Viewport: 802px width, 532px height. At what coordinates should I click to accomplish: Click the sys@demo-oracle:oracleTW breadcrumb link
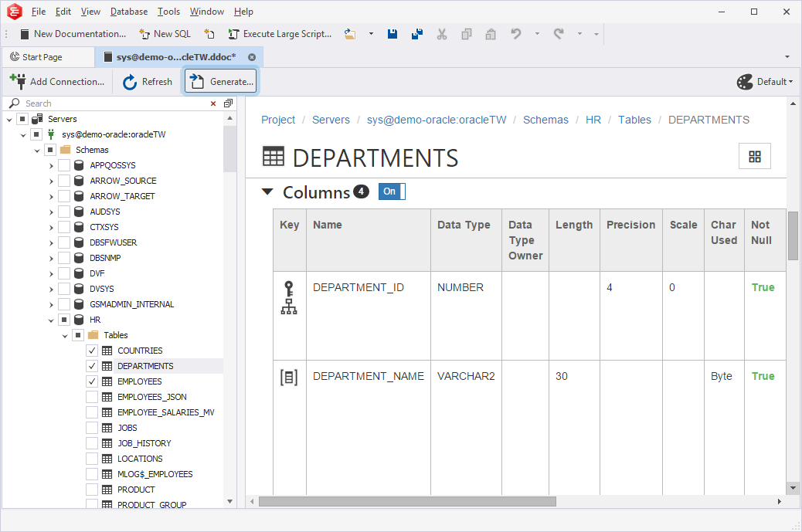(x=437, y=120)
